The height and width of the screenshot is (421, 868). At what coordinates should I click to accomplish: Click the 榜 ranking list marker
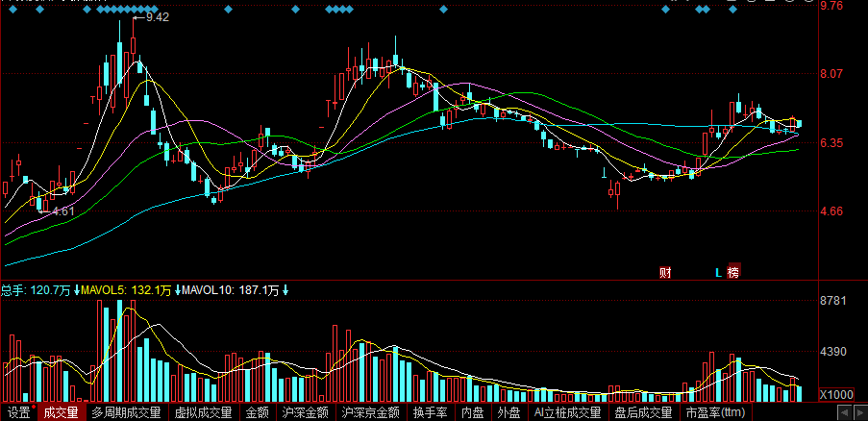click(x=733, y=272)
